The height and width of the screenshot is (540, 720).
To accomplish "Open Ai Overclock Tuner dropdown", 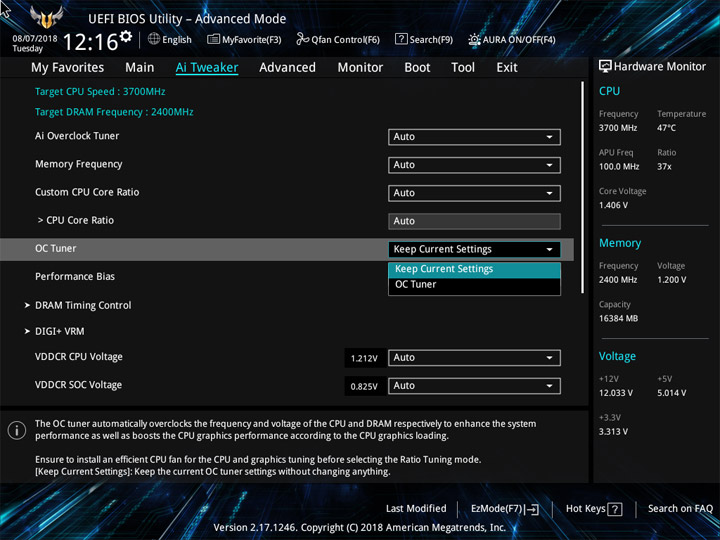I will coord(474,137).
